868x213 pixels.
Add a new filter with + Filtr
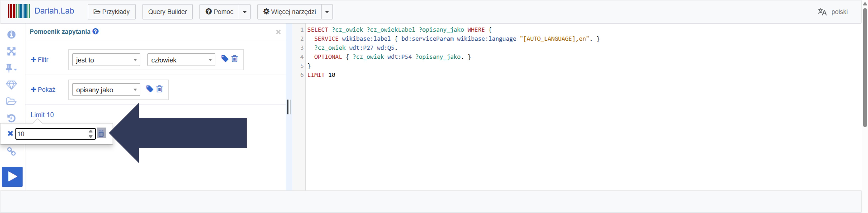(x=40, y=60)
